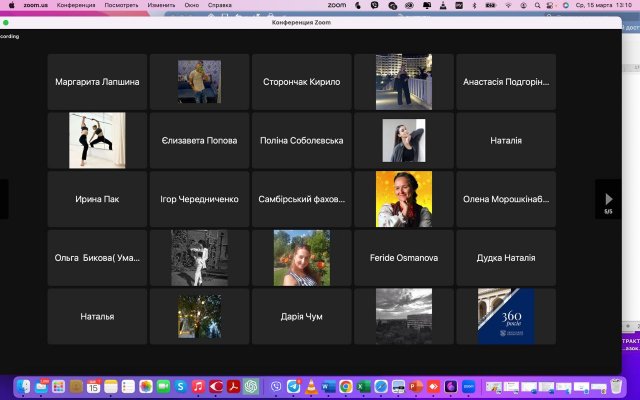Open the Справка menu
This screenshot has width=640, height=400.
tap(219, 5)
